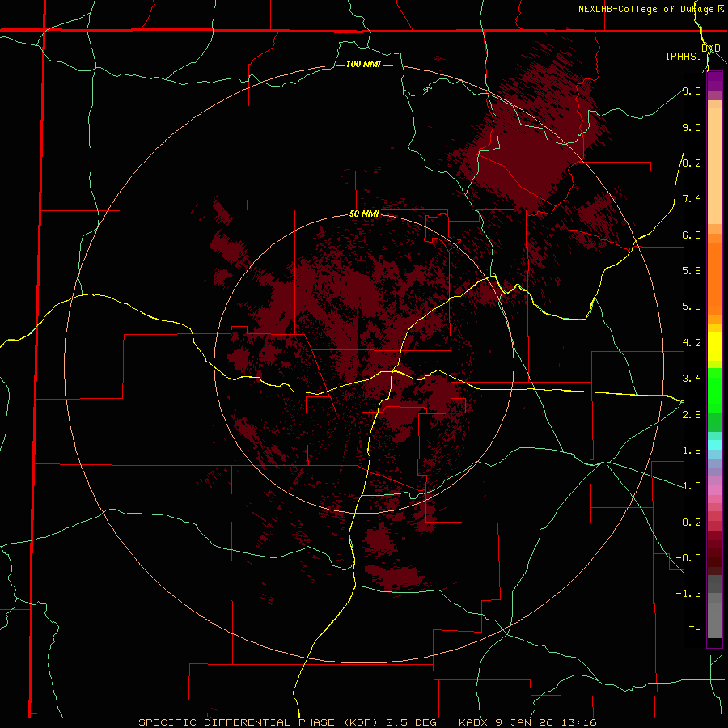728x728 pixels.
Task: Click the 5.0 legend value
Action: pyautogui.click(x=692, y=307)
